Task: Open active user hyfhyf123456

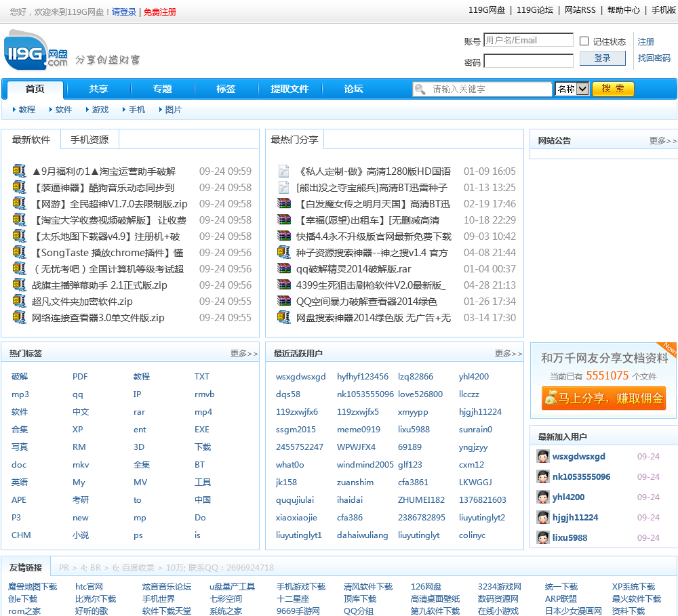Action: (x=362, y=377)
